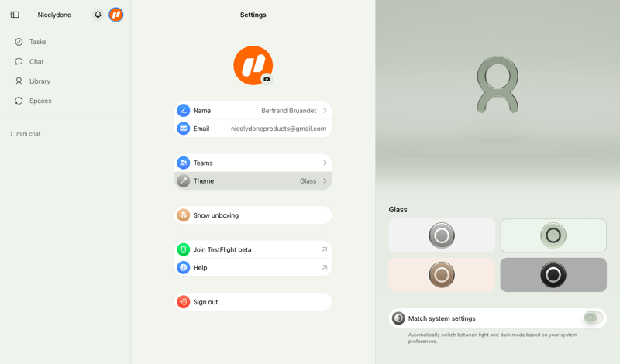This screenshot has height=364, width=620.
Task: Click the orange Show unboxing box icon
Action: 183,215
